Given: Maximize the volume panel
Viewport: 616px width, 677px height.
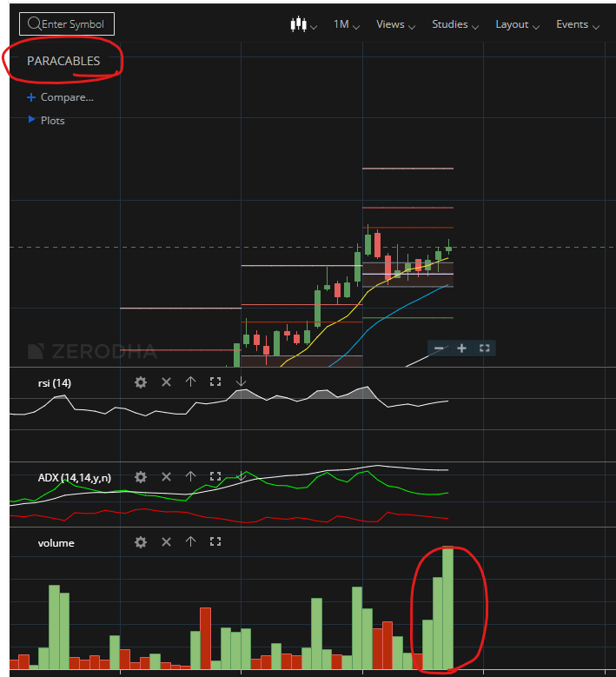Looking at the screenshot, I should (x=215, y=541).
